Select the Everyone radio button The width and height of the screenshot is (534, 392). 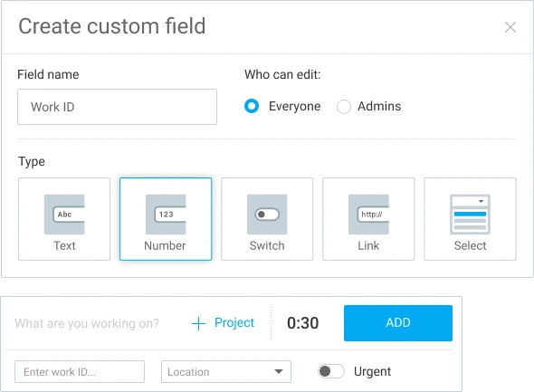coord(252,106)
